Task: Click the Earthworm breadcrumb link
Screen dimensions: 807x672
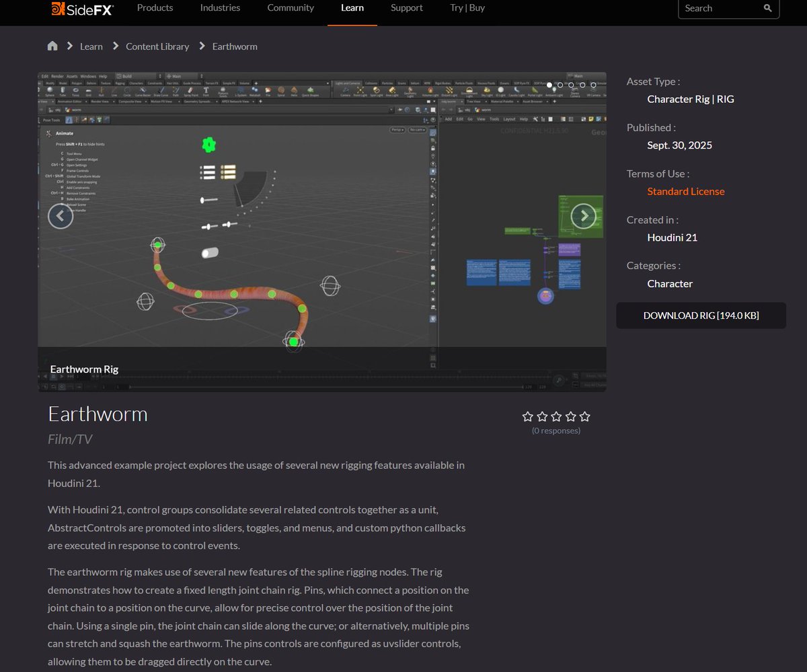Action: pyautogui.click(x=235, y=46)
